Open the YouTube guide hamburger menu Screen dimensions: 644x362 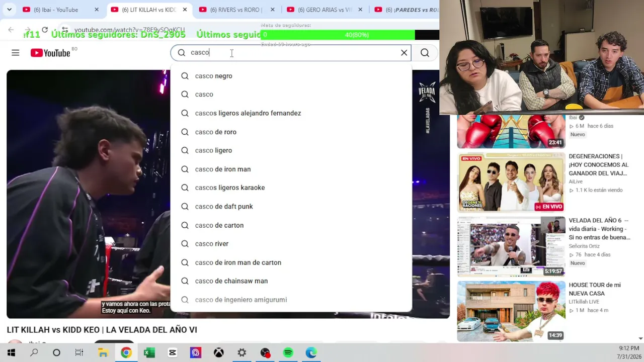point(16,53)
